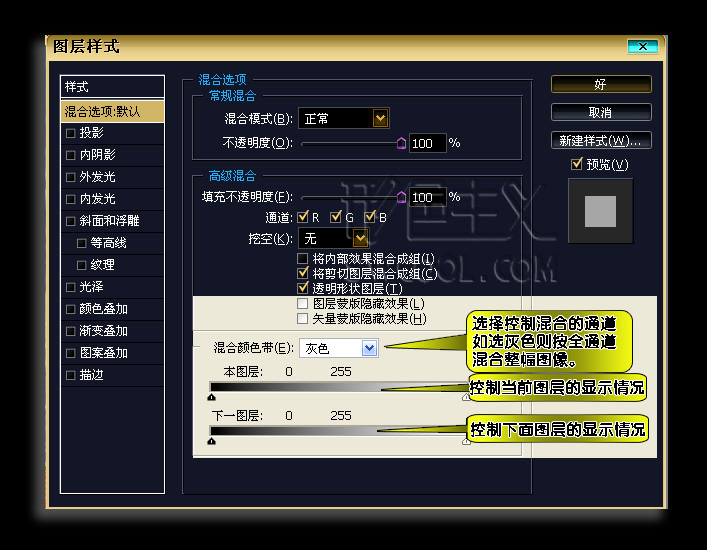Toggle the R channel checkbox
The width and height of the screenshot is (707, 550).
point(303,217)
